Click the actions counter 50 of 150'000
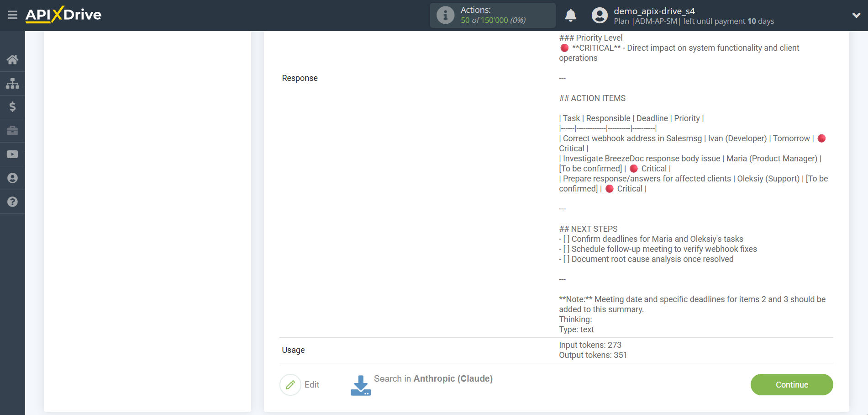 tap(493, 20)
